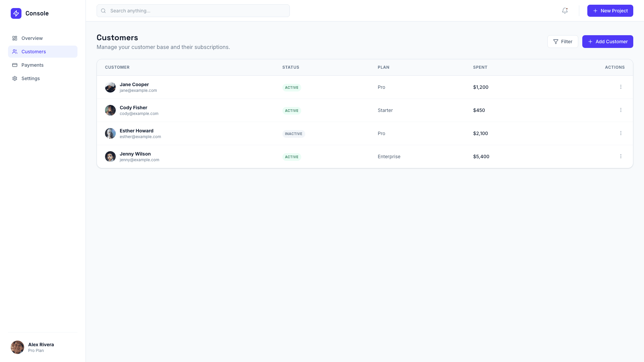Open the actions menu for Cody Fisher
The width and height of the screenshot is (644, 362).
pyautogui.click(x=621, y=110)
